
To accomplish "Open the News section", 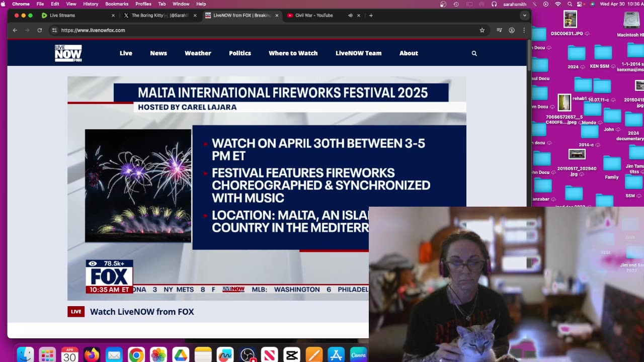I will tap(158, 53).
